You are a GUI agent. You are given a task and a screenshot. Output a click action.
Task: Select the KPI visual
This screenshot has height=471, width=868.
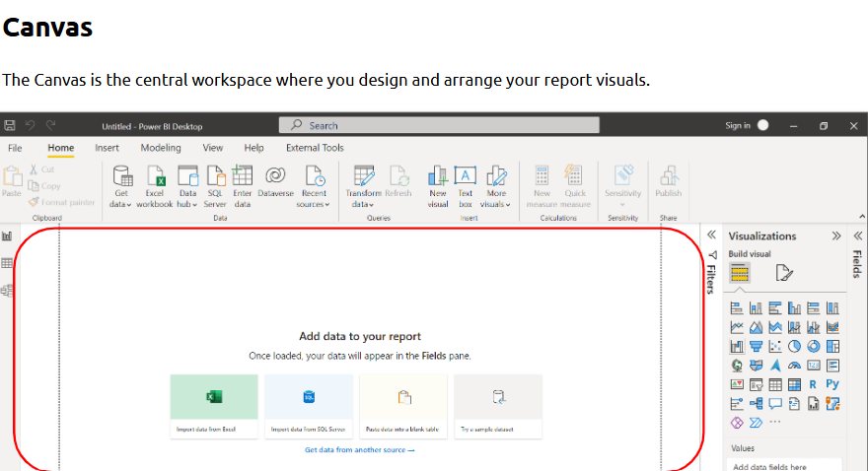pos(737,384)
